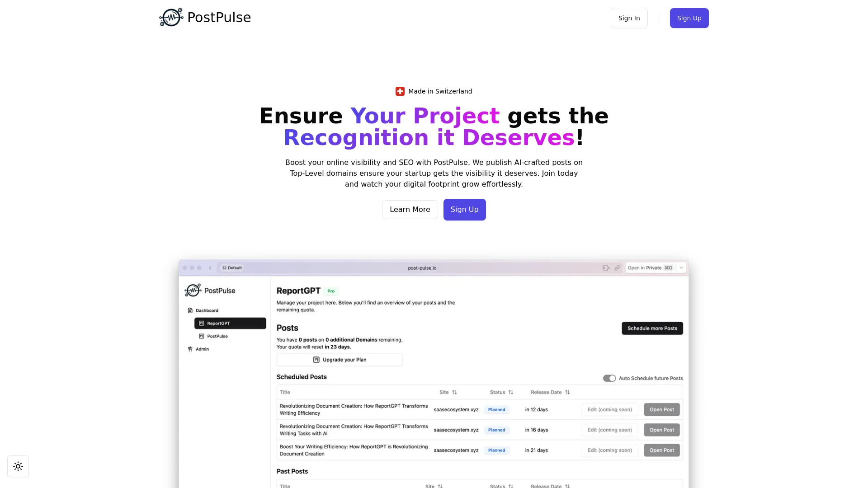Toggle Auto Schedule future Posts switch
868x488 pixels.
(609, 378)
